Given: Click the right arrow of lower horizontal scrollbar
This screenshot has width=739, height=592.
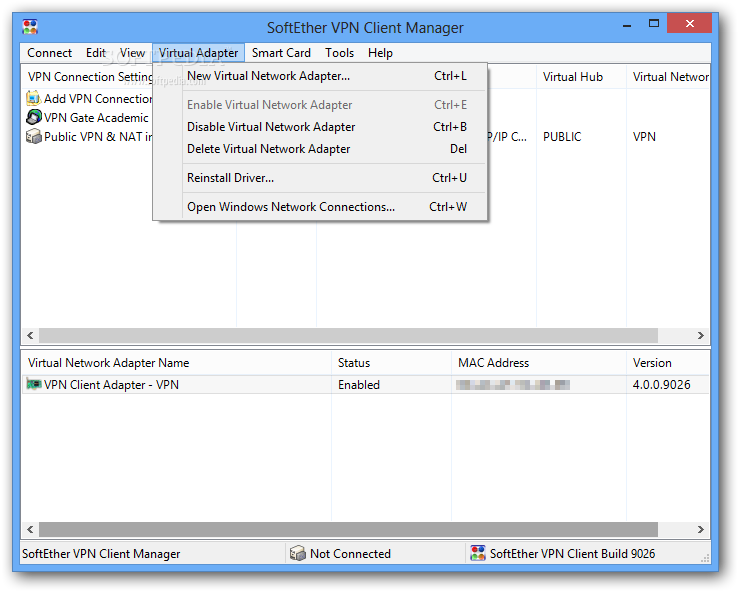Looking at the screenshot, I should pos(700,529).
